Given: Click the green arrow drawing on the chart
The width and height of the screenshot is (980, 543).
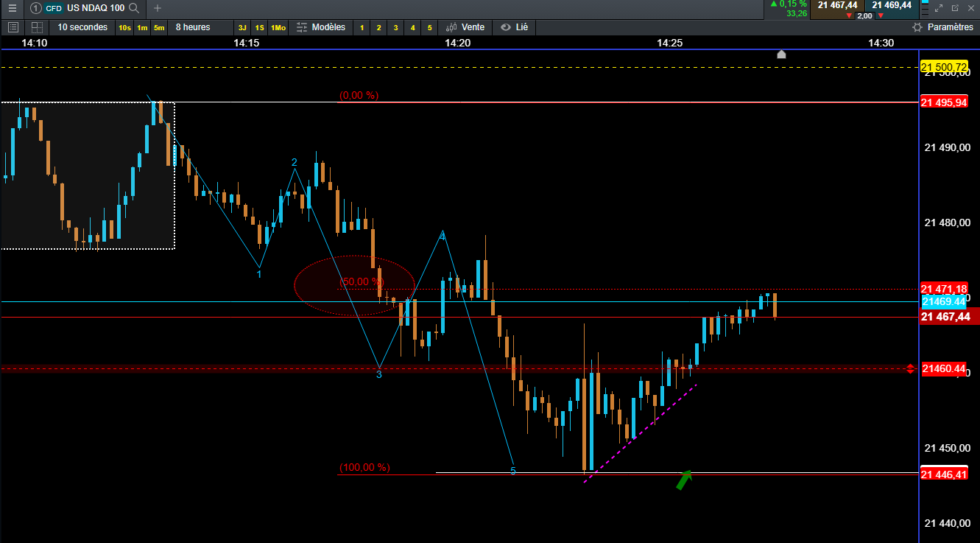Looking at the screenshot, I should 685,480.
